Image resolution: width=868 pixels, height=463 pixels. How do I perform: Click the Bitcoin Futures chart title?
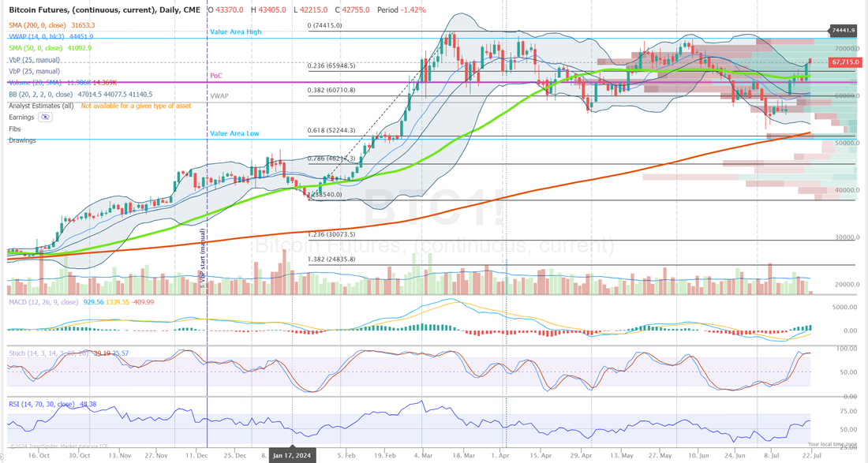coord(105,10)
